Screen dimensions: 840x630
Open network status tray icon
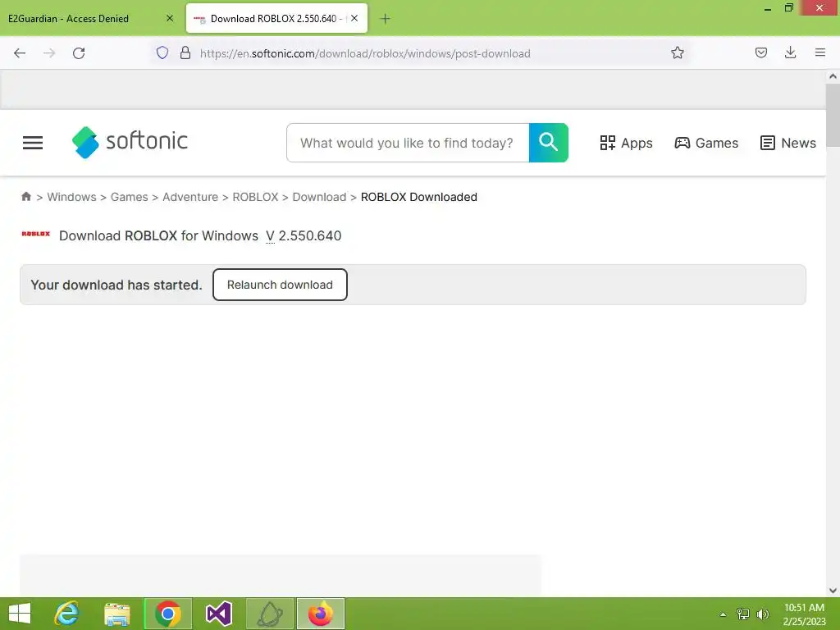[x=743, y=614]
